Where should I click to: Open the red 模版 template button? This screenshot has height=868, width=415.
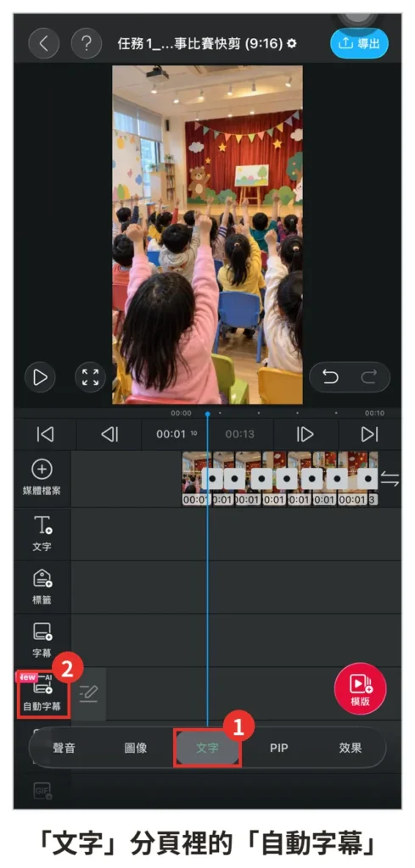pos(360,688)
